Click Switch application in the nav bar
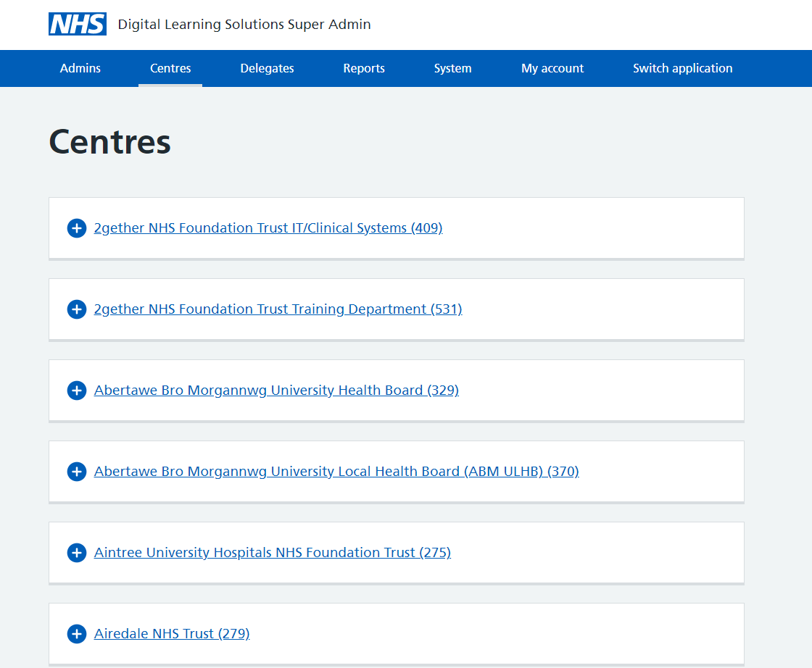The image size is (812, 668). [682, 68]
